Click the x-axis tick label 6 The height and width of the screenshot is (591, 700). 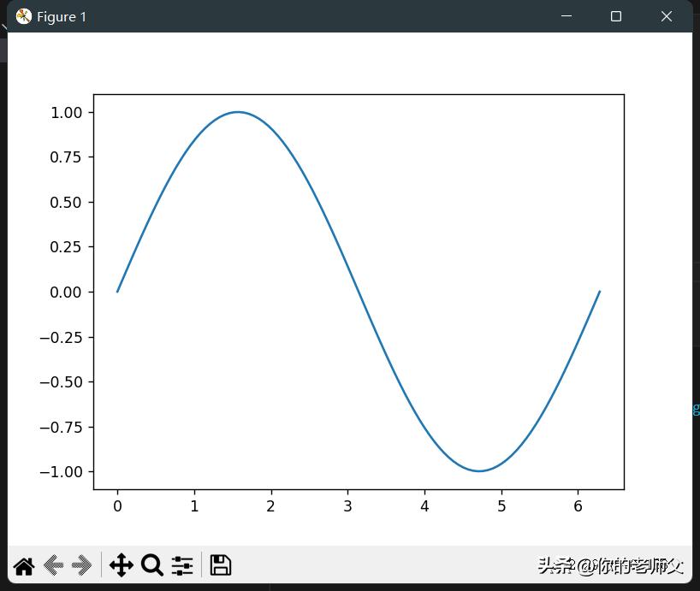578,505
